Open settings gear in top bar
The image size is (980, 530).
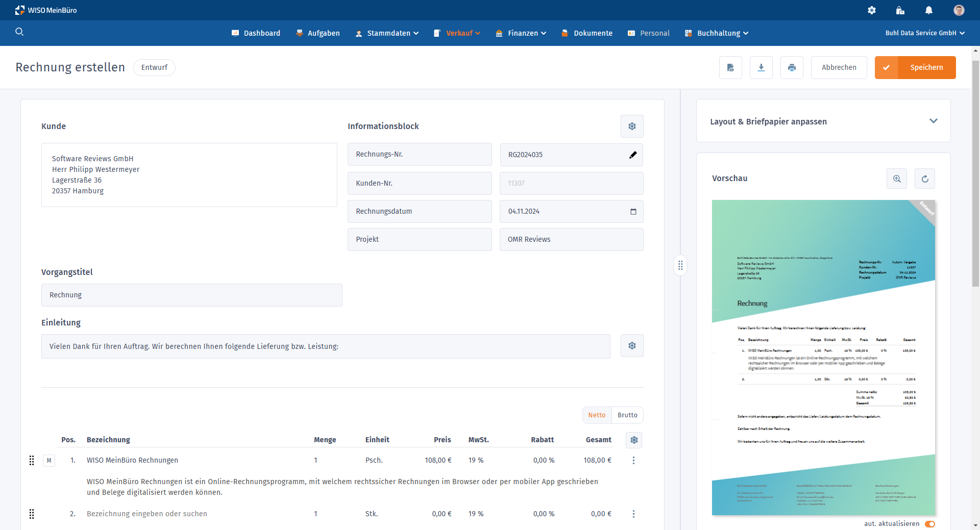(x=872, y=10)
